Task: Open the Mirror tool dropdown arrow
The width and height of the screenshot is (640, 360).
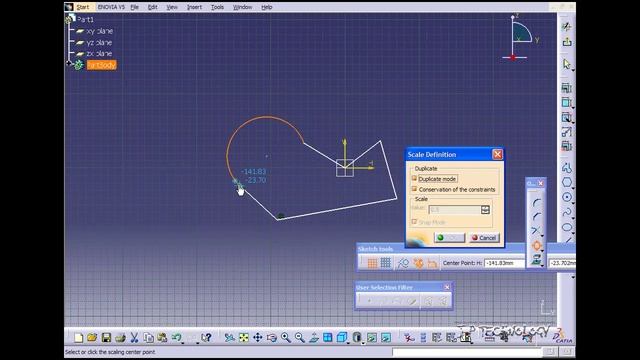Action: click(542, 251)
